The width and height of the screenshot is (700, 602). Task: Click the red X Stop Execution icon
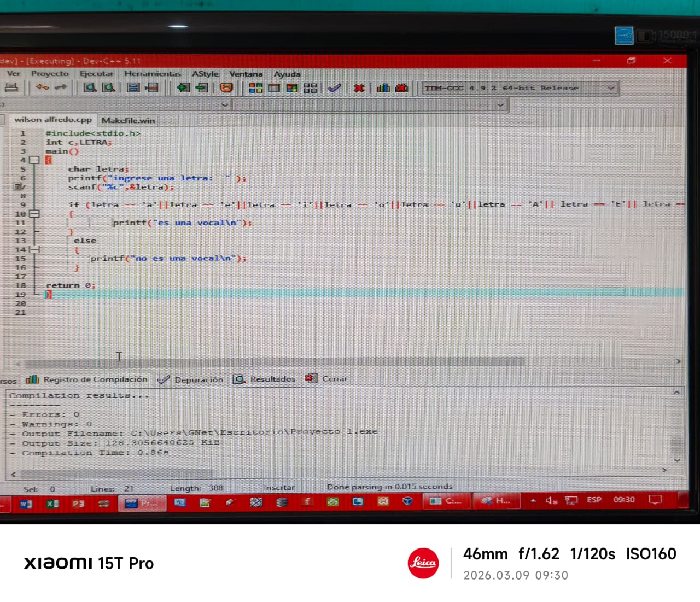coord(359,88)
